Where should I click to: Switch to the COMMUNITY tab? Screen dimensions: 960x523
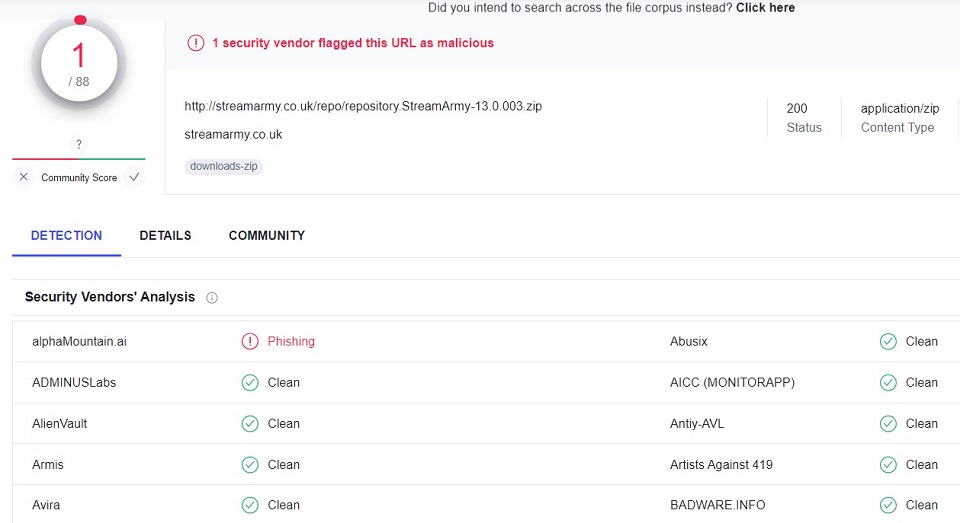coord(267,236)
